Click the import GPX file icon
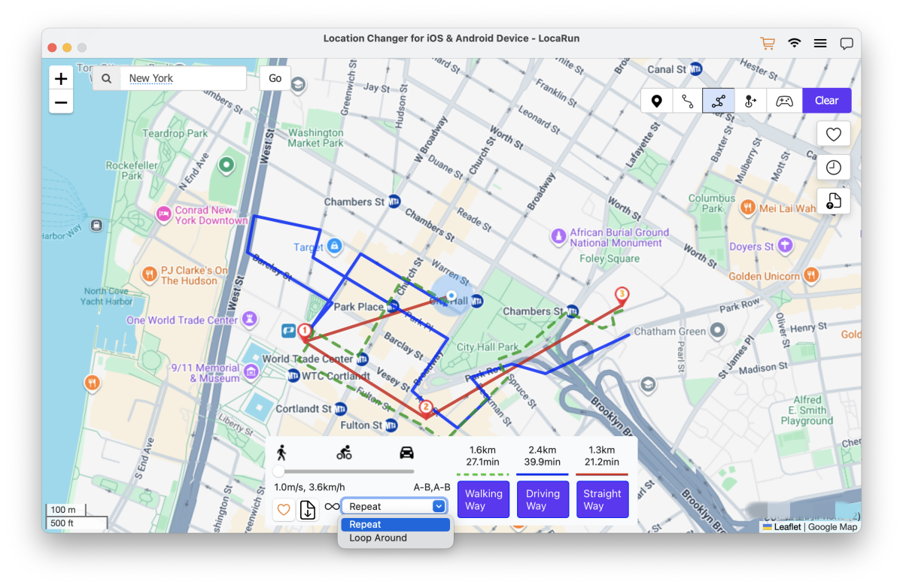Viewport: 903px width, 588px height. click(833, 202)
